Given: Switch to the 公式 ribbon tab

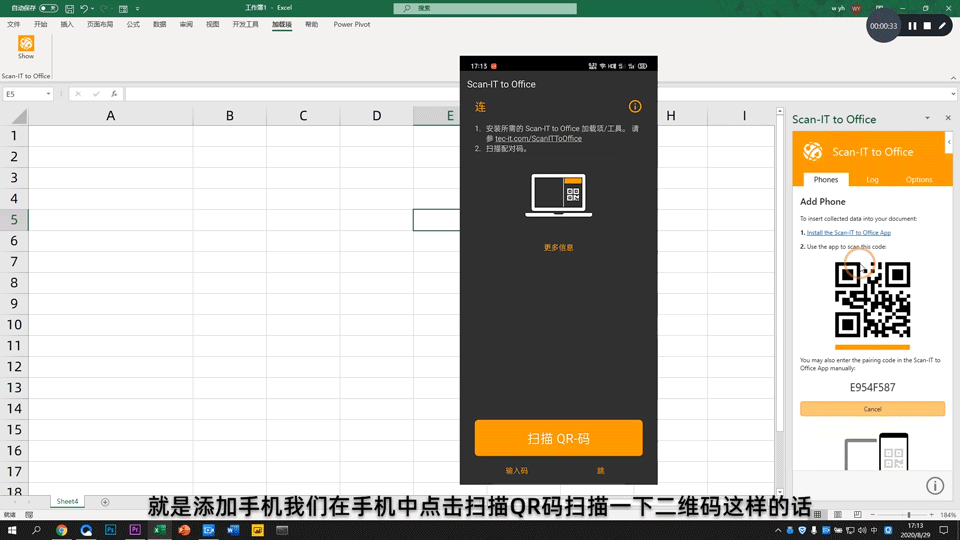Looking at the screenshot, I should pyautogui.click(x=133, y=24).
